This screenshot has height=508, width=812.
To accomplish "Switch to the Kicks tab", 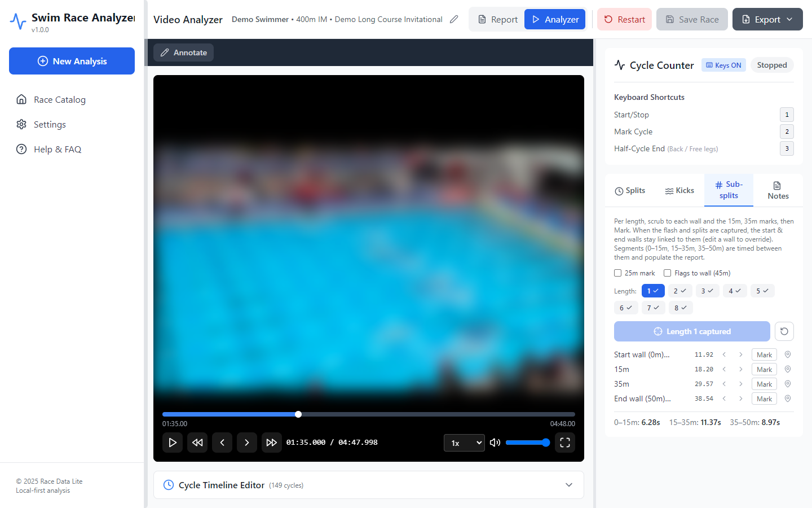I will [x=679, y=191].
